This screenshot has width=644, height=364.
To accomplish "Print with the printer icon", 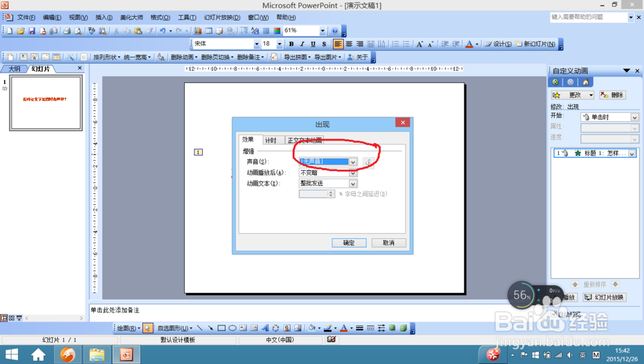I will tap(67, 31).
